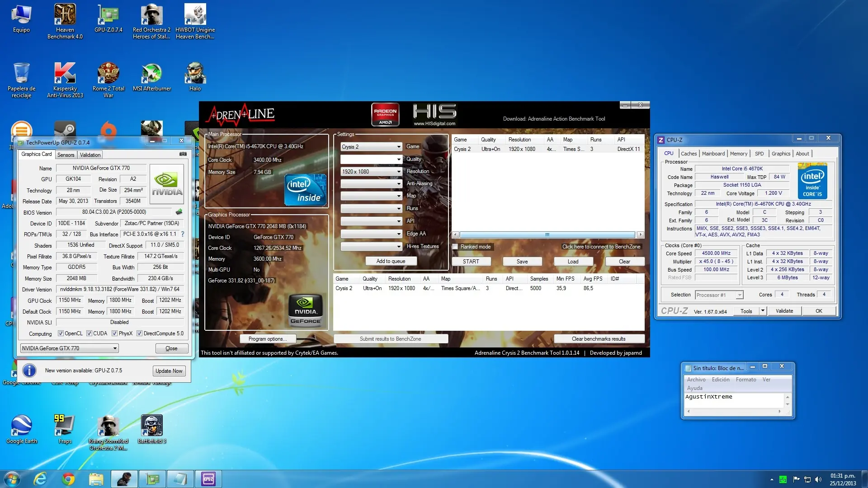Open HWBOT Unigine Heaven Benchmark shortcut
The width and height of the screenshot is (868, 488).
(195, 21)
